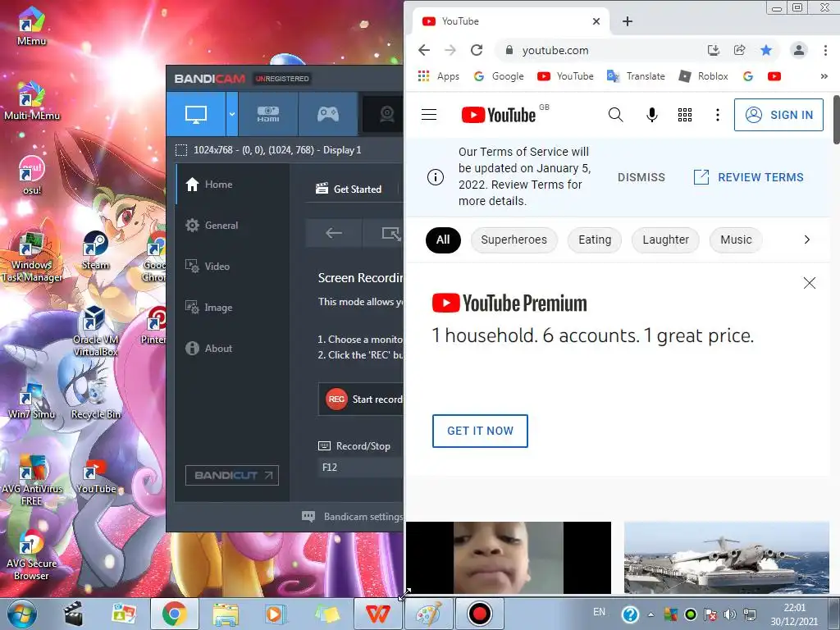Click Chrome's forward navigation arrow
This screenshot has height=630, width=840.
(x=450, y=50)
